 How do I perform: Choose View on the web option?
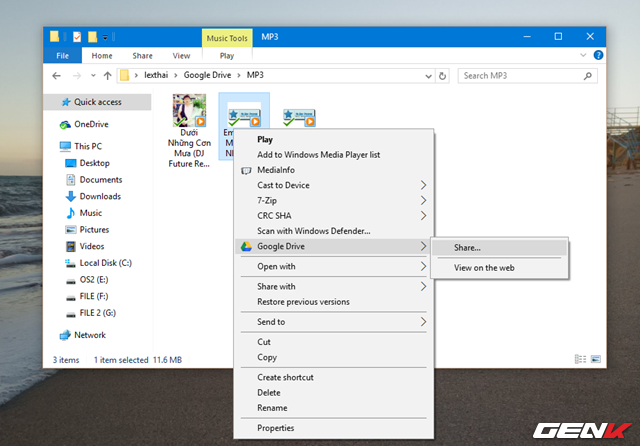[x=484, y=267]
